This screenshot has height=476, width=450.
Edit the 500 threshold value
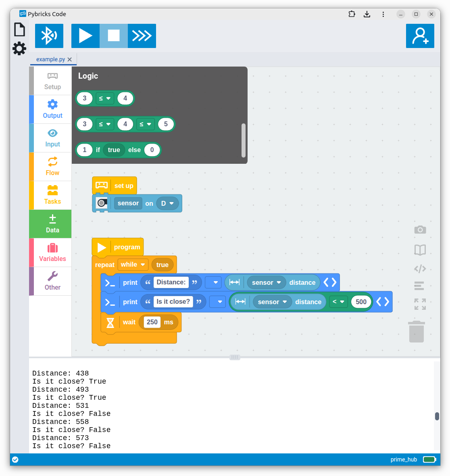pyautogui.click(x=361, y=302)
